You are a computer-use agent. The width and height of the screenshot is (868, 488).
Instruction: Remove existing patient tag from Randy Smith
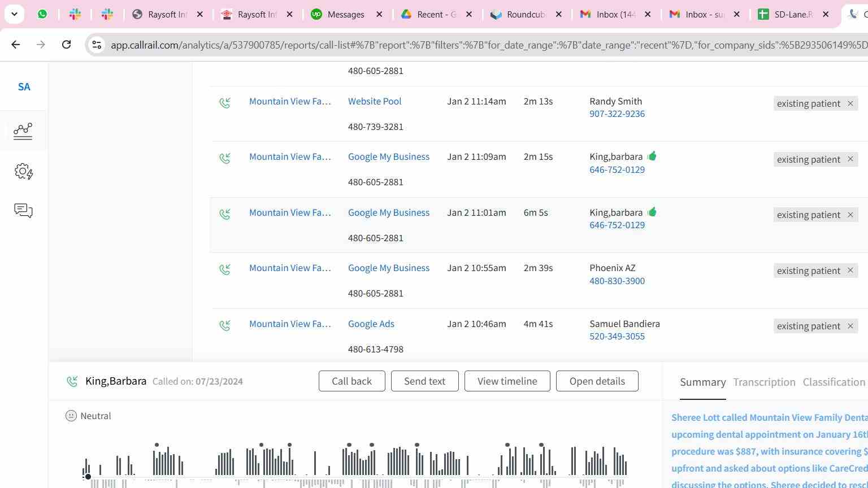[850, 103]
